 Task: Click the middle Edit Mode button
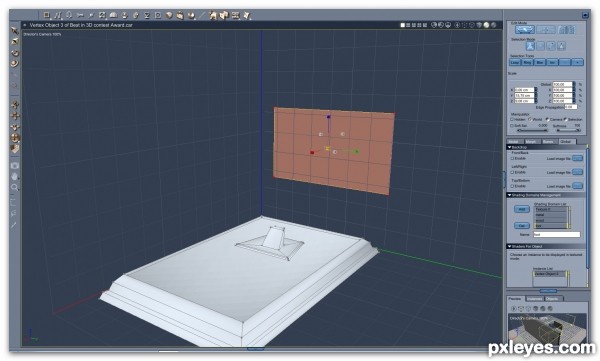tap(546, 29)
